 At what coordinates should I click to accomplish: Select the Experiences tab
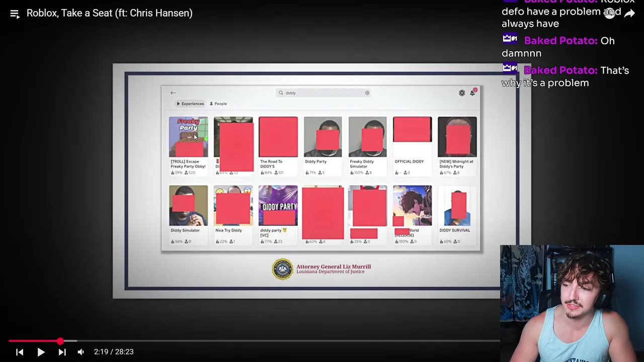pyautogui.click(x=190, y=104)
